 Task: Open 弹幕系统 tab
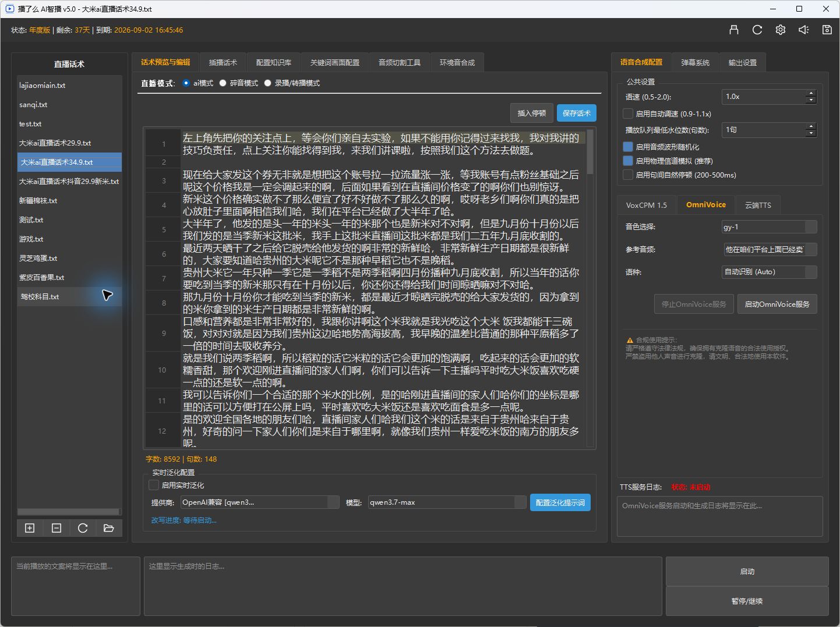click(696, 62)
